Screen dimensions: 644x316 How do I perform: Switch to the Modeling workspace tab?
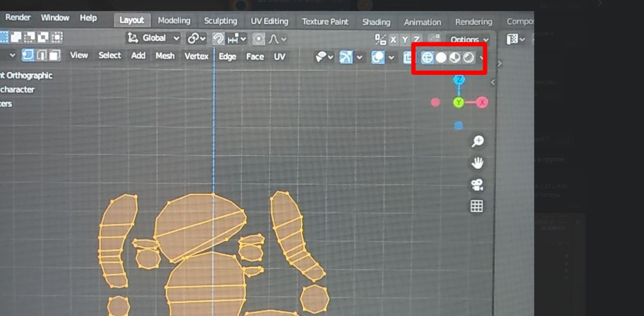(174, 21)
